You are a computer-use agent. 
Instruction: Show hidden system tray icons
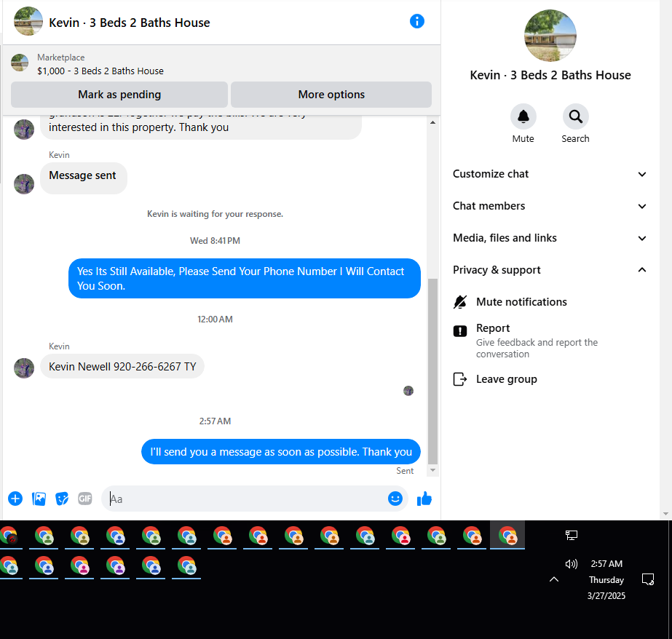click(554, 579)
